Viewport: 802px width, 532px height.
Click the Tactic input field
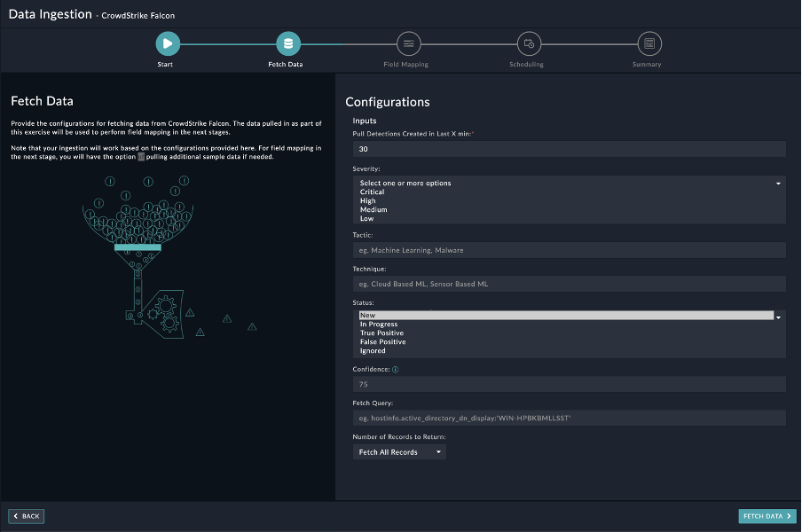[x=569, y=251]
